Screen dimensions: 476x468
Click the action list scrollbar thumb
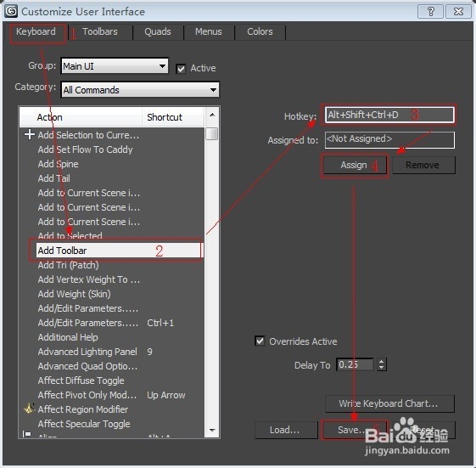point(211,134)
